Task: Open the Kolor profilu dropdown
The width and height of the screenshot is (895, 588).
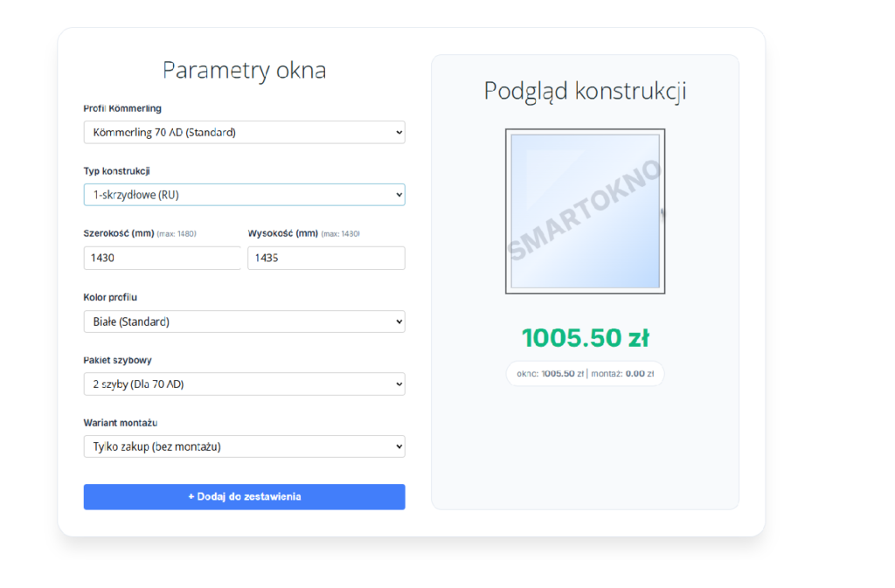Action: pyautogui.click(x=244, y=321)
